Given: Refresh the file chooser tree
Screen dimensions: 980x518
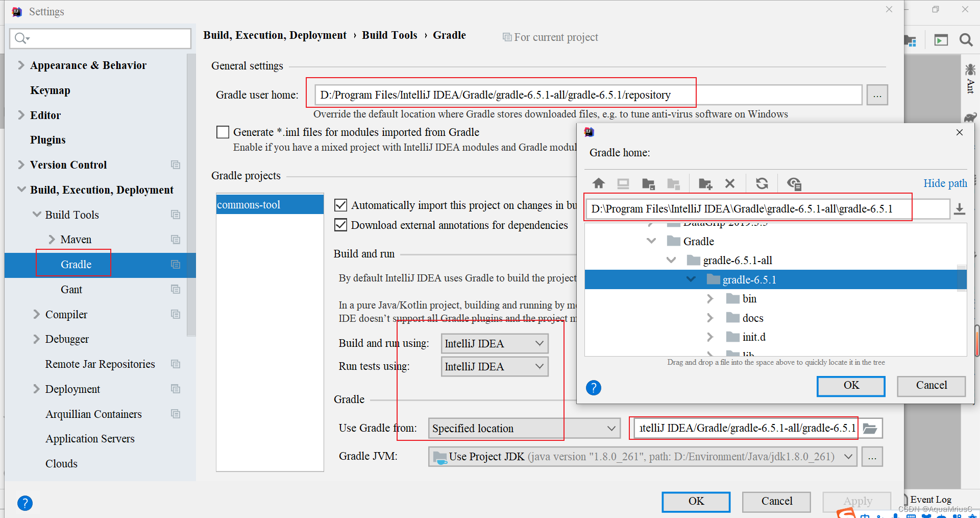Looking at the screenshot, I should point(762,183).
